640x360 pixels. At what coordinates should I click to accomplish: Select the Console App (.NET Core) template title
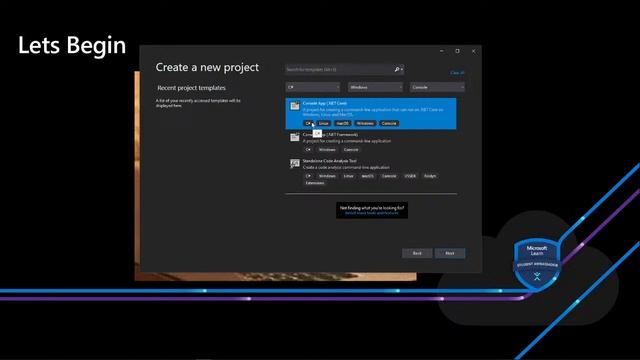[x=324, y=103]
